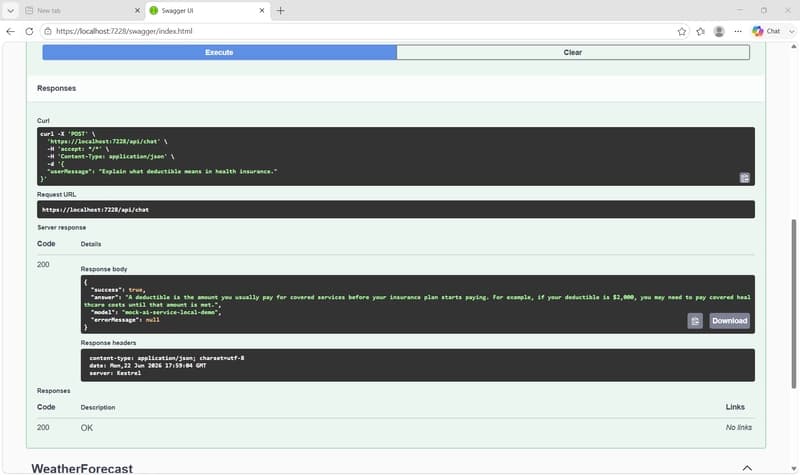Open a new browser tab with plus
Image resolution: width=800 pixels, height=475 pixels.
[x=281, y=10]
